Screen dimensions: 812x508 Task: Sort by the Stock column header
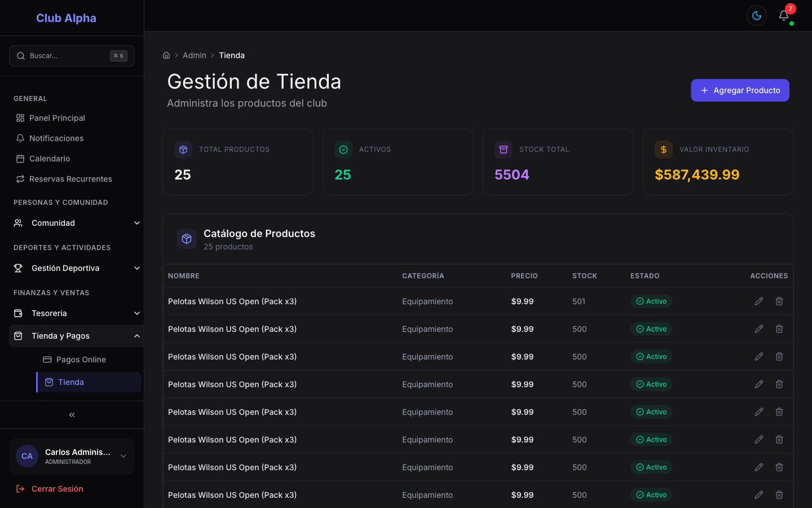tap(585, 276)
